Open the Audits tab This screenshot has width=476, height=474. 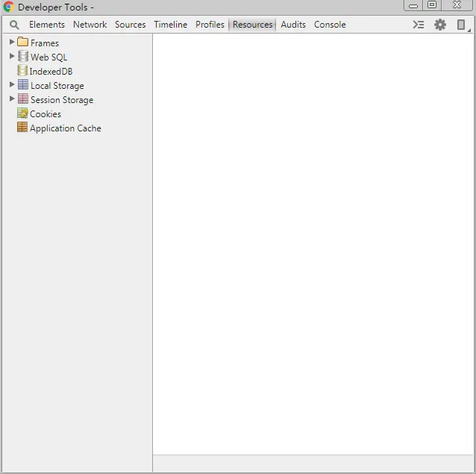point(293,25)
